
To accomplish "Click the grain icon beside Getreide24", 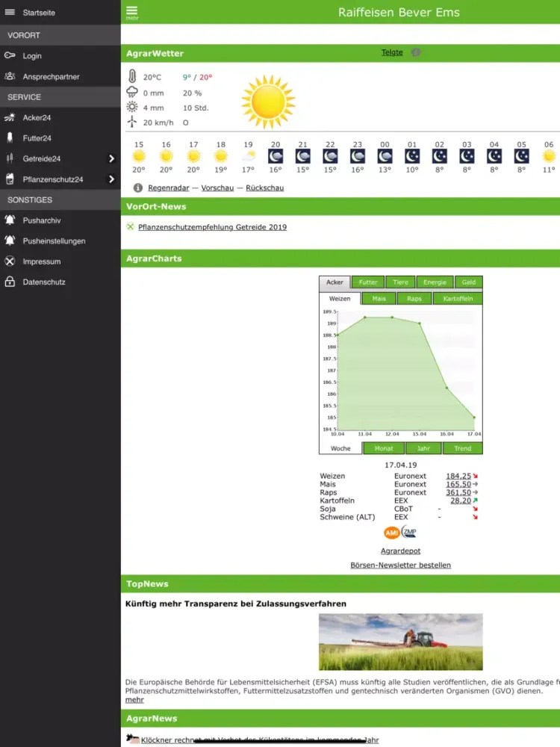I will point(10,158).
